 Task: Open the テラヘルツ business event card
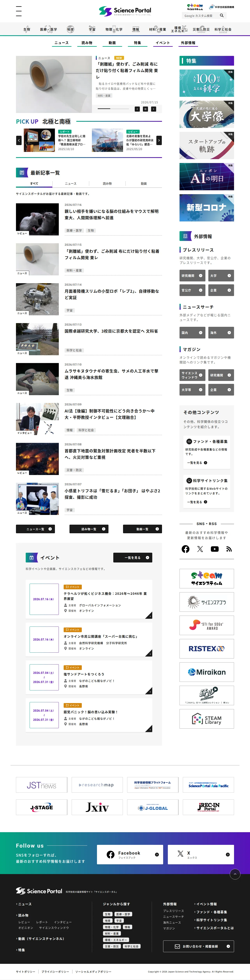[89, 599]
